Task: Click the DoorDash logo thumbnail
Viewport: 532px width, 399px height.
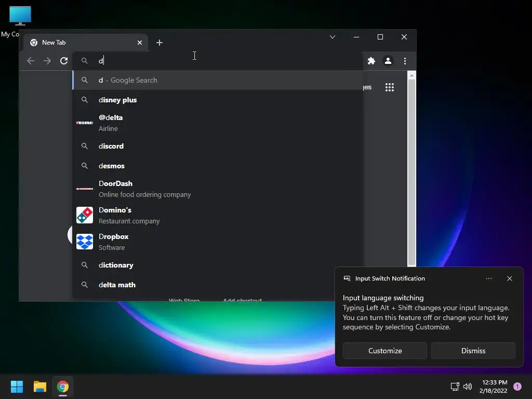Action: click(x=85, y=189)
